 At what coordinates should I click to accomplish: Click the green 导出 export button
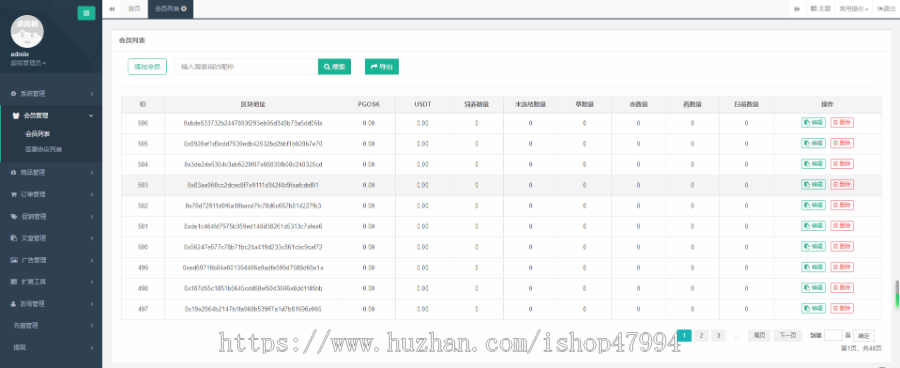(x=382, y=67)
